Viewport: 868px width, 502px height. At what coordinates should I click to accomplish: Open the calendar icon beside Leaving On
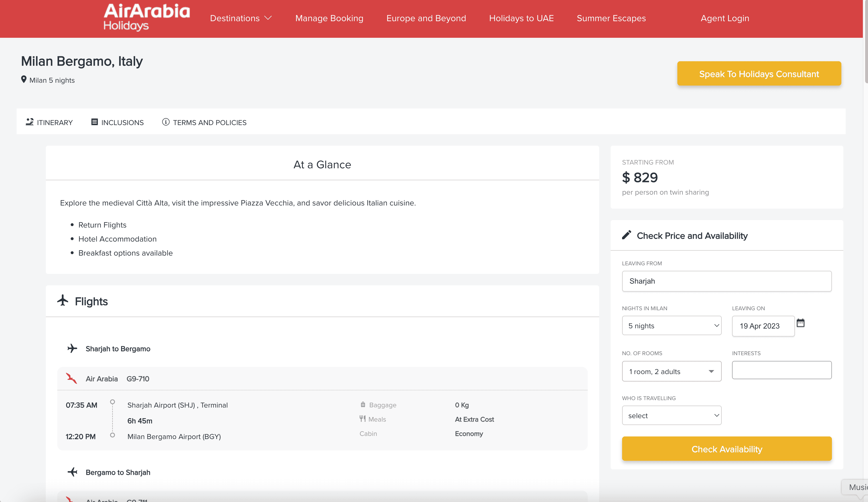(800, 323)
